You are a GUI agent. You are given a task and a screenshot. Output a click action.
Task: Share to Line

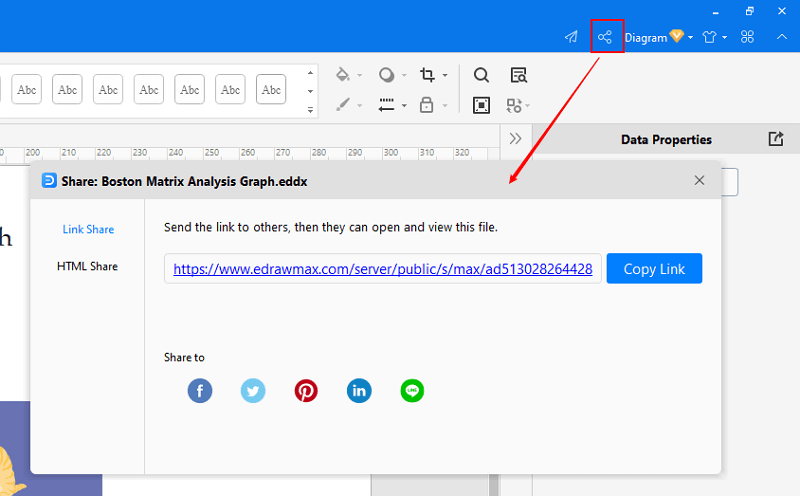pyautogui.click(x=412, y=391)
